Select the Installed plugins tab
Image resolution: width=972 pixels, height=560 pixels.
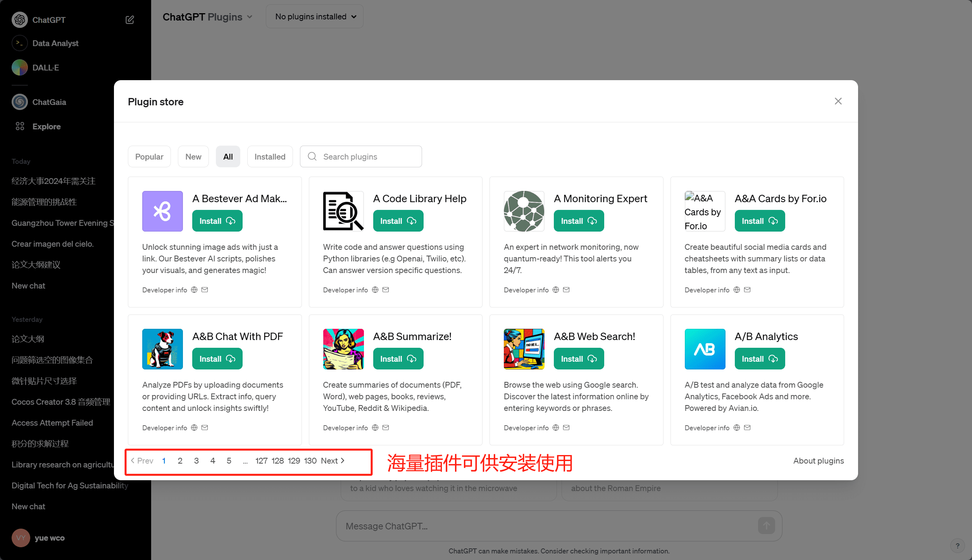(270, 156)
